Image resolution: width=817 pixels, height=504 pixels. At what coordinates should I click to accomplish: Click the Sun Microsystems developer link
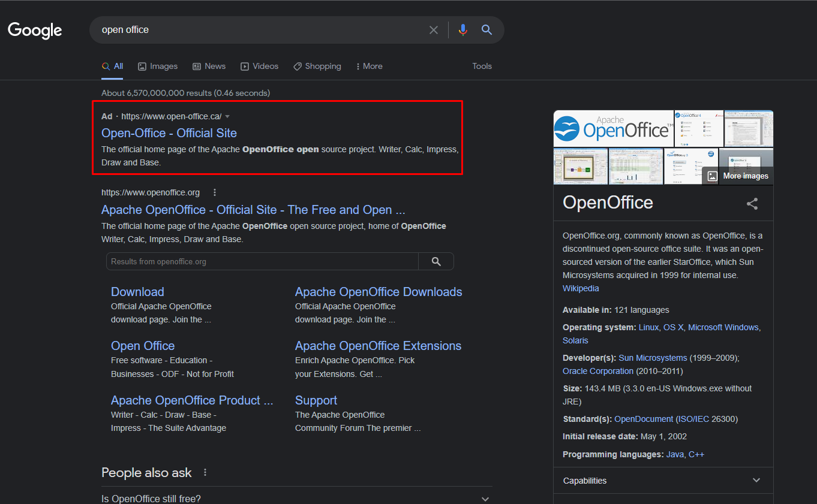point(653,358)
